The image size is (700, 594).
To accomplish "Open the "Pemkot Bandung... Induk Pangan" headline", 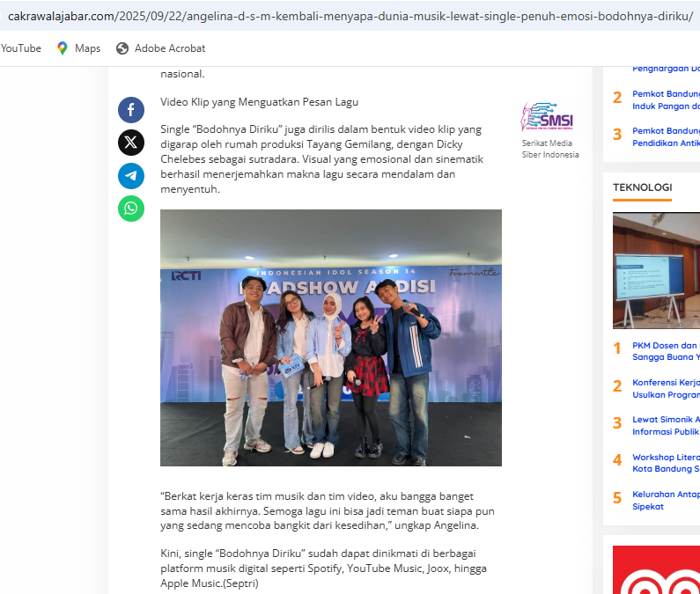I will (666, 99).
